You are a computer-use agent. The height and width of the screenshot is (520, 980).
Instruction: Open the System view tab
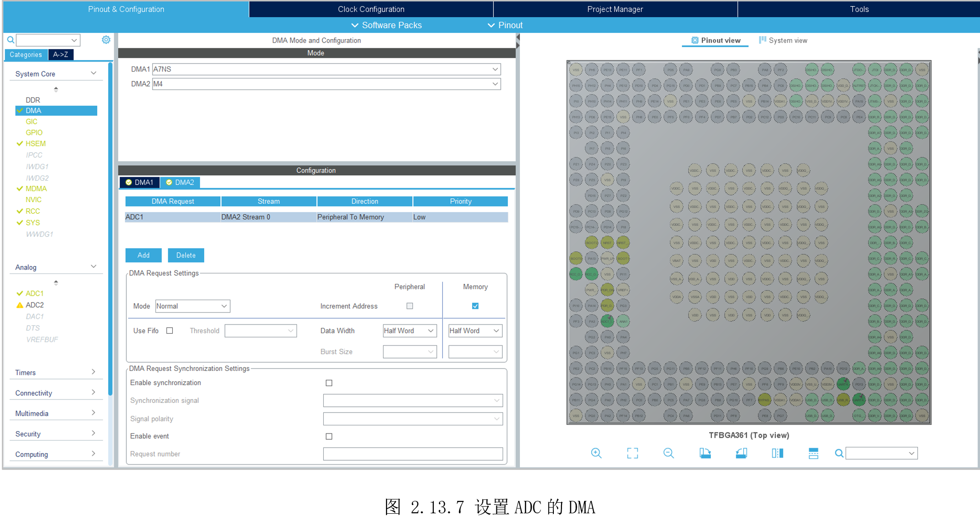coord(783,41)
